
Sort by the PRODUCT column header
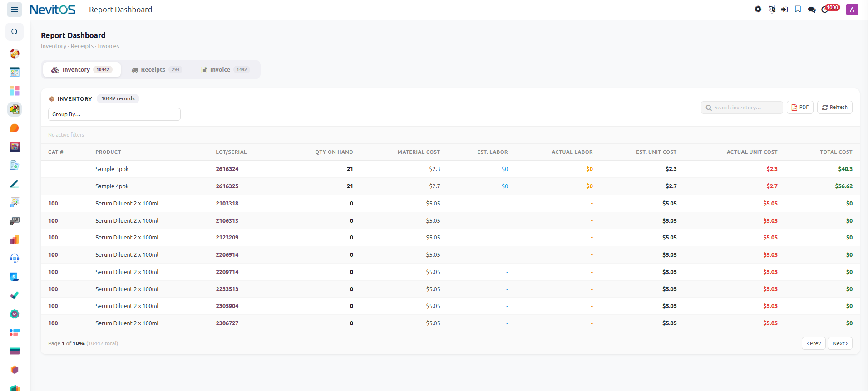coord(108,152)
